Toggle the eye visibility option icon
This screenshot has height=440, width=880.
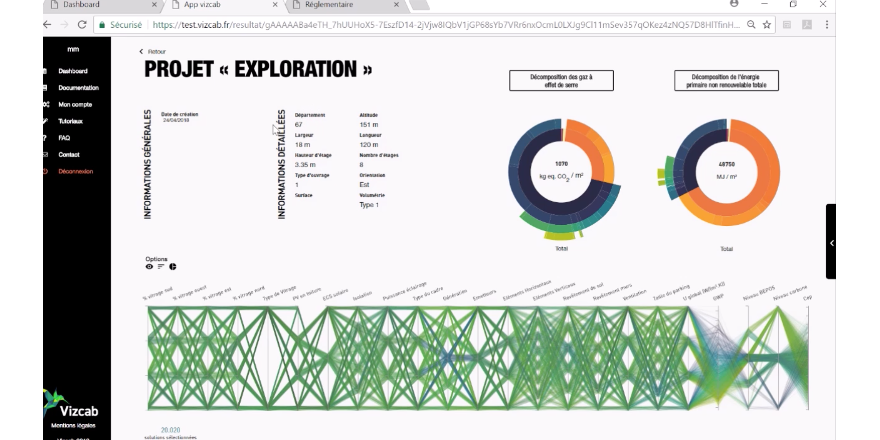pyautogui.click(x=149, y=267)
